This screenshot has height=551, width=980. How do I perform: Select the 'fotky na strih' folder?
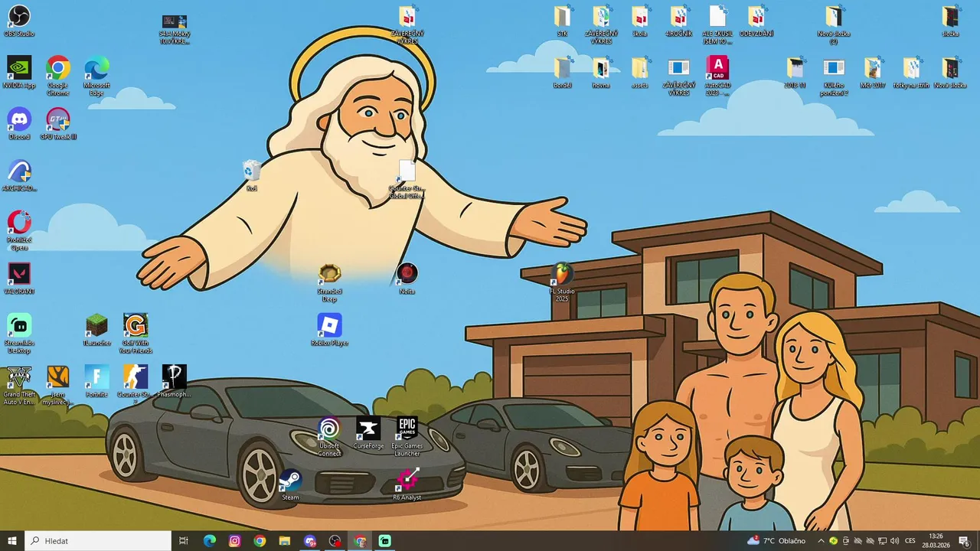[x=911, y=73]
